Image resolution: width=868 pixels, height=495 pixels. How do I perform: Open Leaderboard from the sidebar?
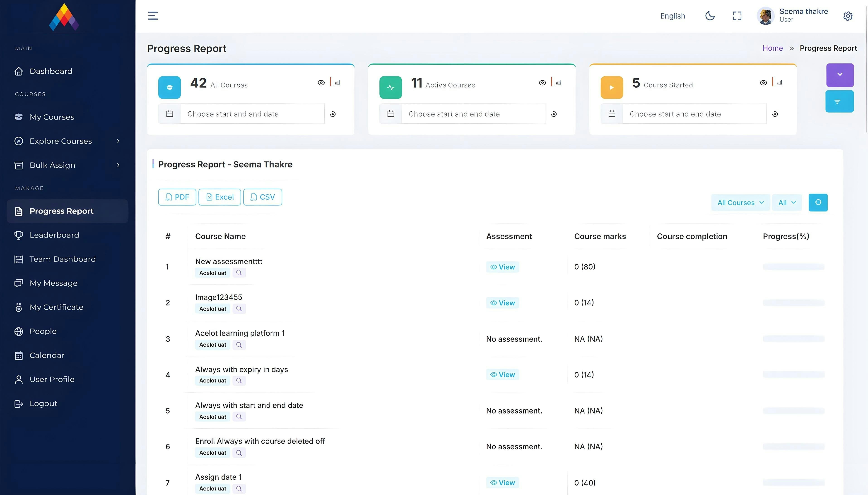pos(54,235)
